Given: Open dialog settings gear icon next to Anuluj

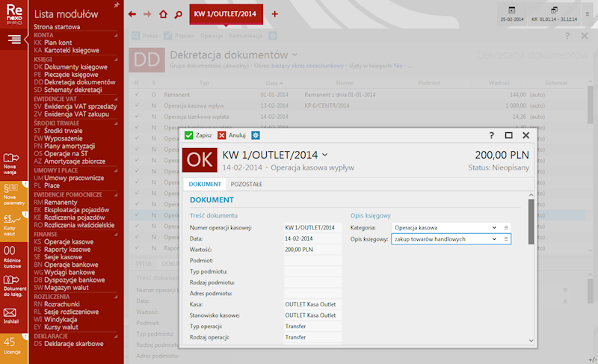Looking at the screenshot, I should [256, 135].
